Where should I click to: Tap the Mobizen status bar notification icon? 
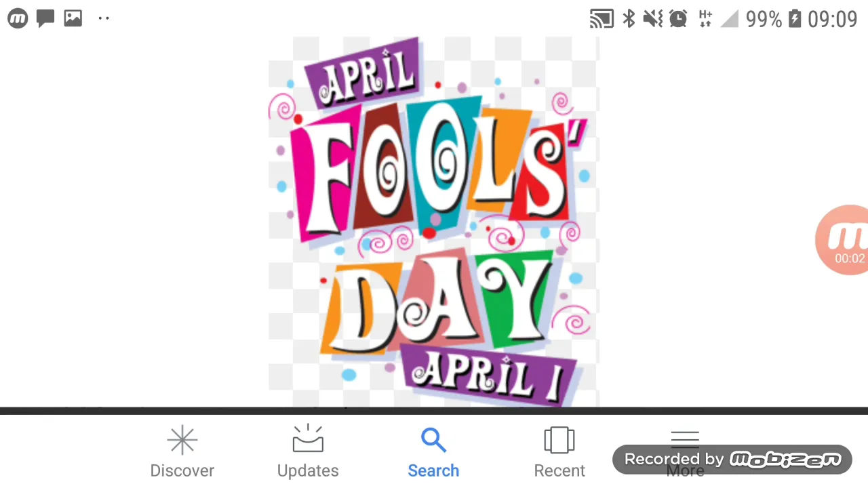(18, 18)
